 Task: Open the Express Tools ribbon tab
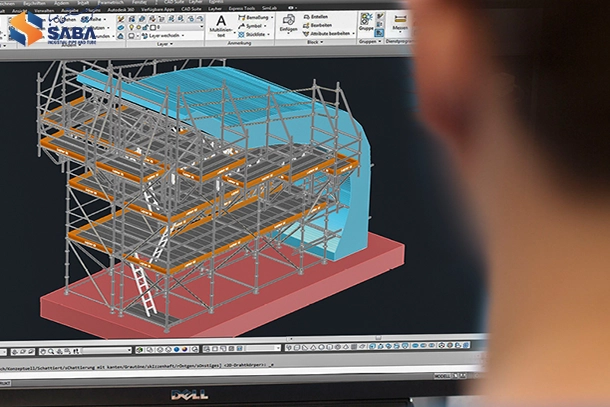coord(242,8)
